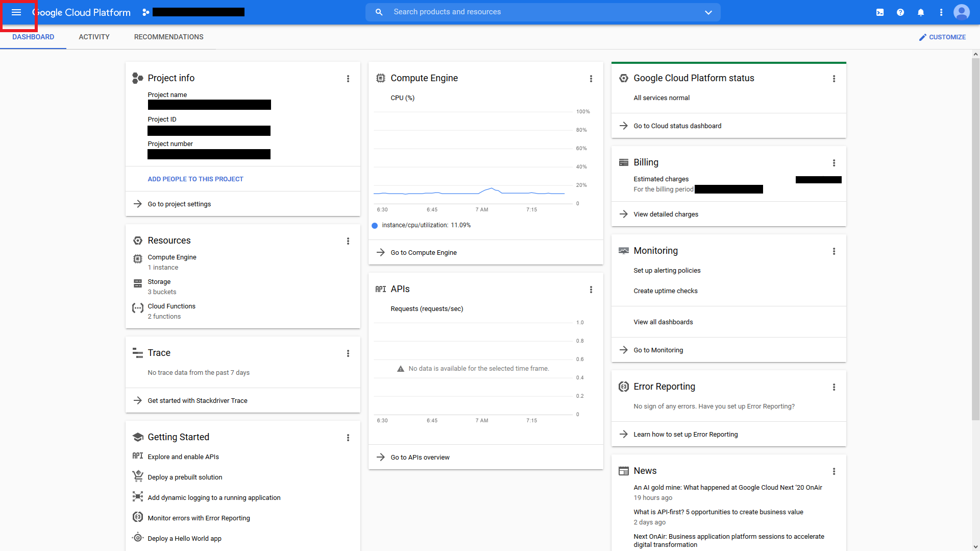980x551 pixels.
Task: Read the Next OnAir business application news article
Action: click(x=729, y=541)
